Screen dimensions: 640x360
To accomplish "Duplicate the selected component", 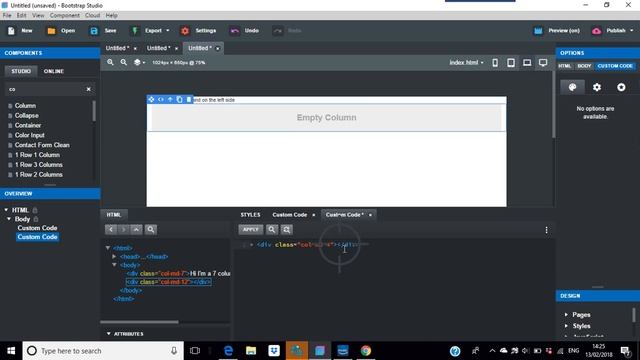I will (180, 100).
